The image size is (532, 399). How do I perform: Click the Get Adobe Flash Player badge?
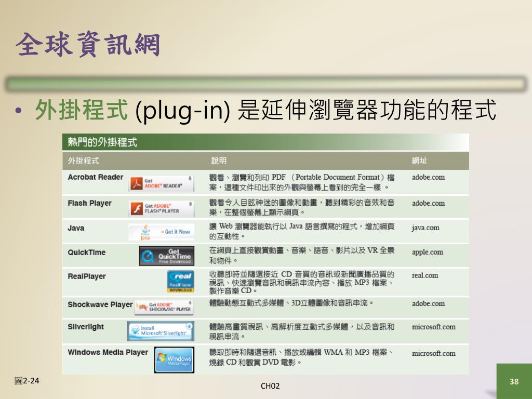click(162, 208)
